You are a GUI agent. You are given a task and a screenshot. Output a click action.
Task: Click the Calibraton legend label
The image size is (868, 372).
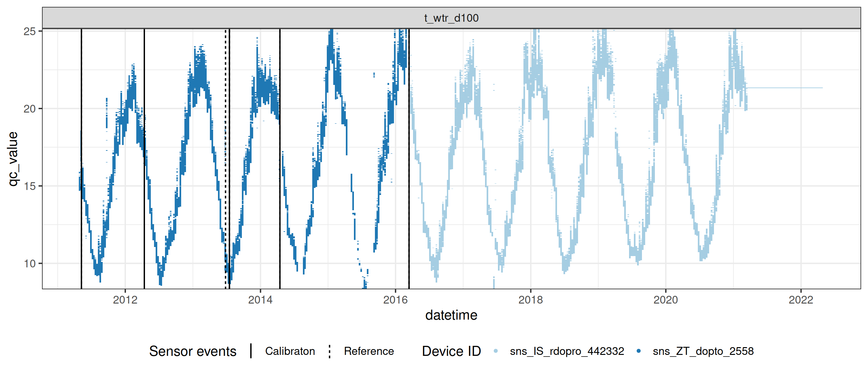pyautogui.click(x=290, y=351)
